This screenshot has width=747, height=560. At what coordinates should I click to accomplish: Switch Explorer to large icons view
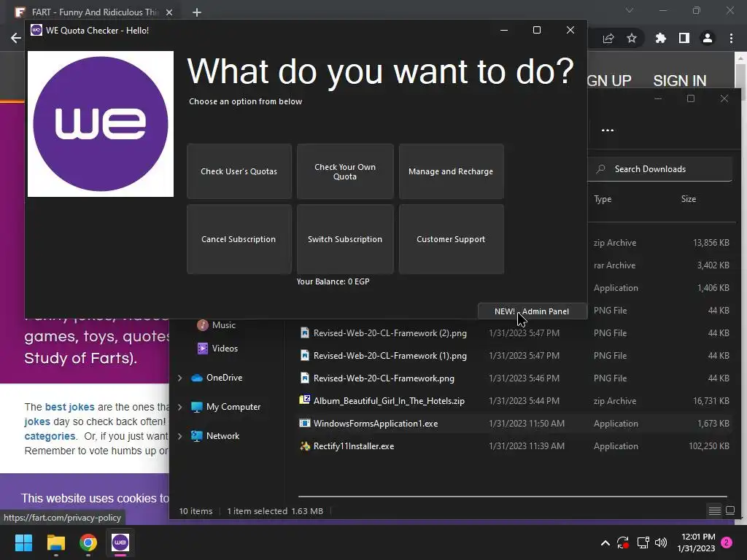(729, 511)
